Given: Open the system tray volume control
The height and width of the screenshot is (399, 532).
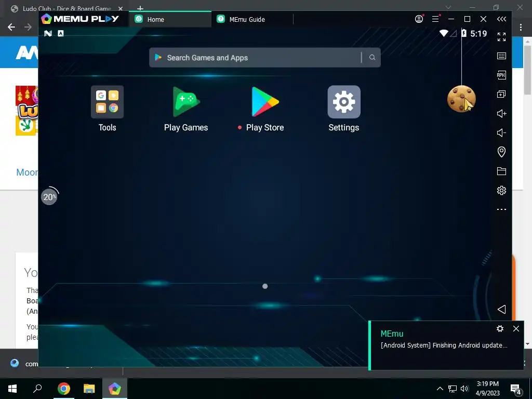Looking at the screenshot, I should tap(464, 389).
